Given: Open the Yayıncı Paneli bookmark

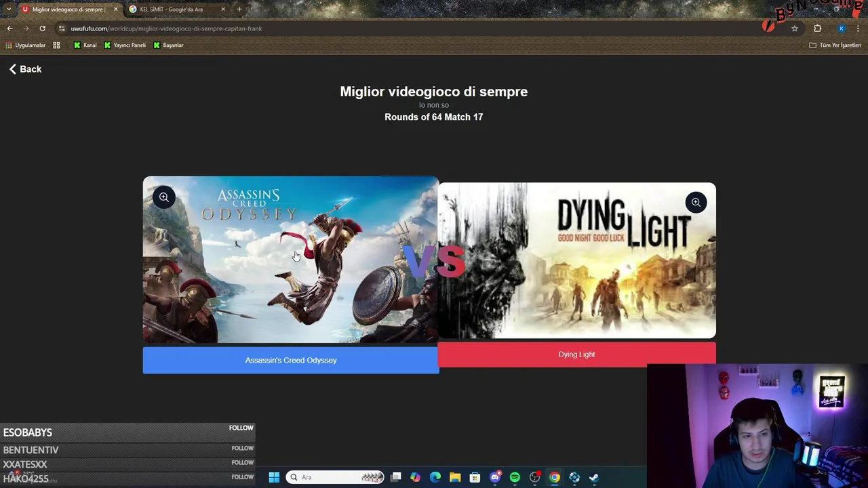Looking at the screenshot, I should coord(125,45).
